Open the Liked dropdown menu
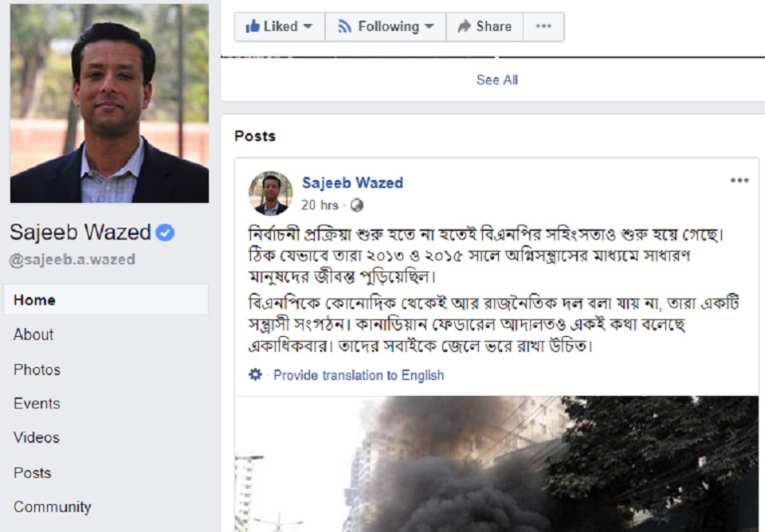The width and height of the screenshot is (765, 532). click(308, 26)
